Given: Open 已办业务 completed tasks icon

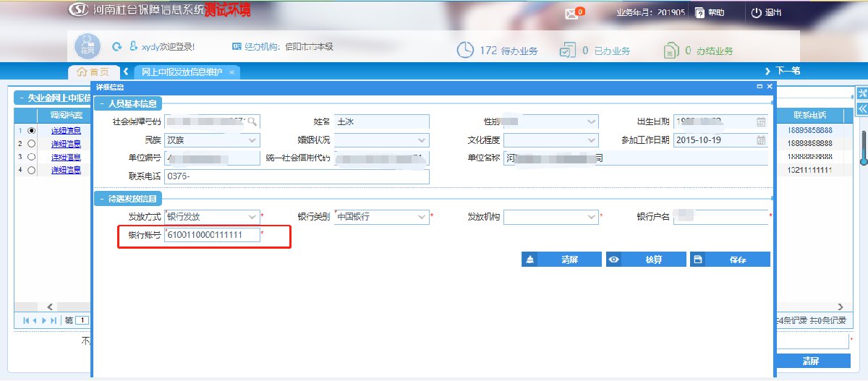Looking at the screenshot, I should pyautogui.click(x=567, y=50).
